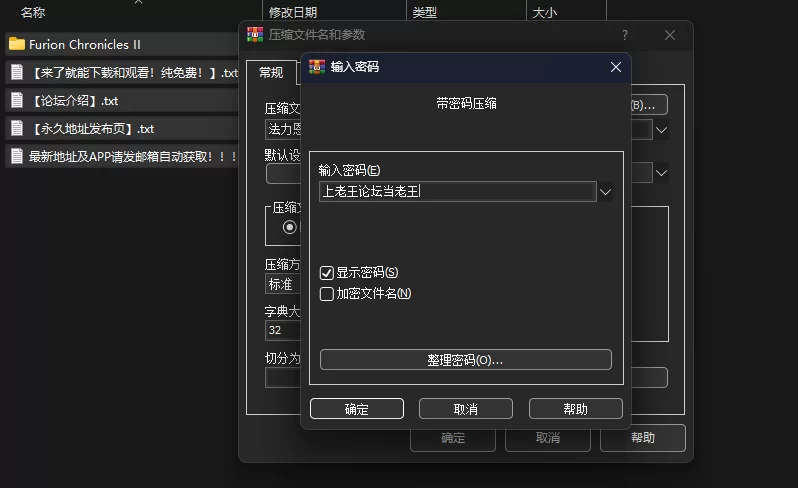Select 【来了就能下载和观看！纯免费！】.txt file name
This screenshot has width=798, height=488.
134,73
